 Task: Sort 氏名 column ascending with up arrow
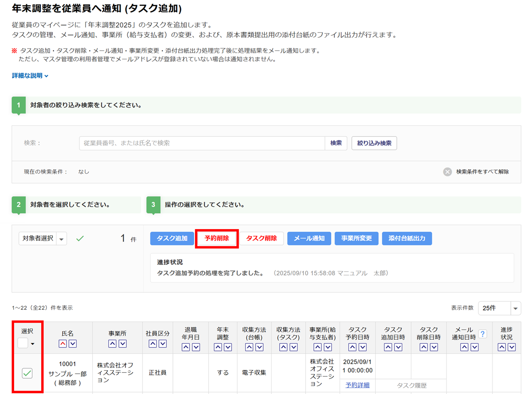pos(62,343)
